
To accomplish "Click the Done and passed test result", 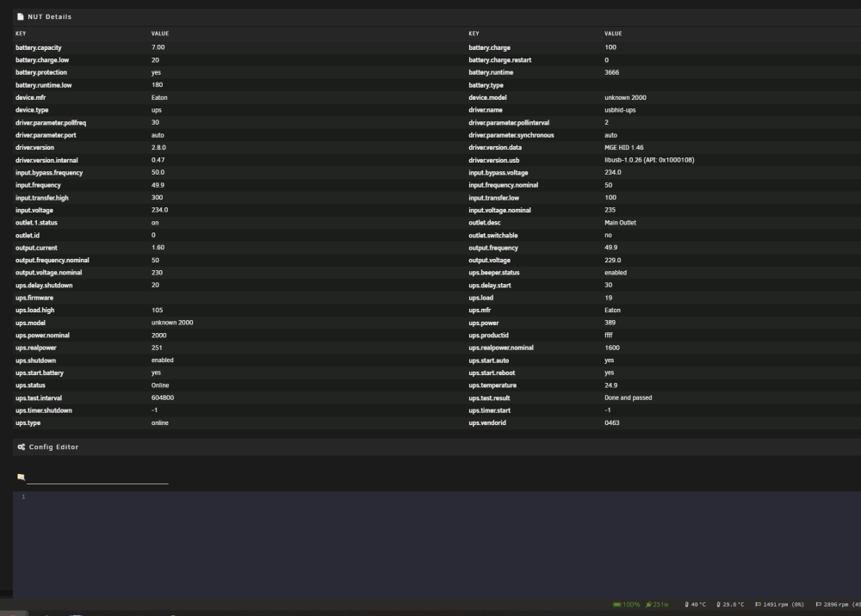I will [x=629, y=397].
